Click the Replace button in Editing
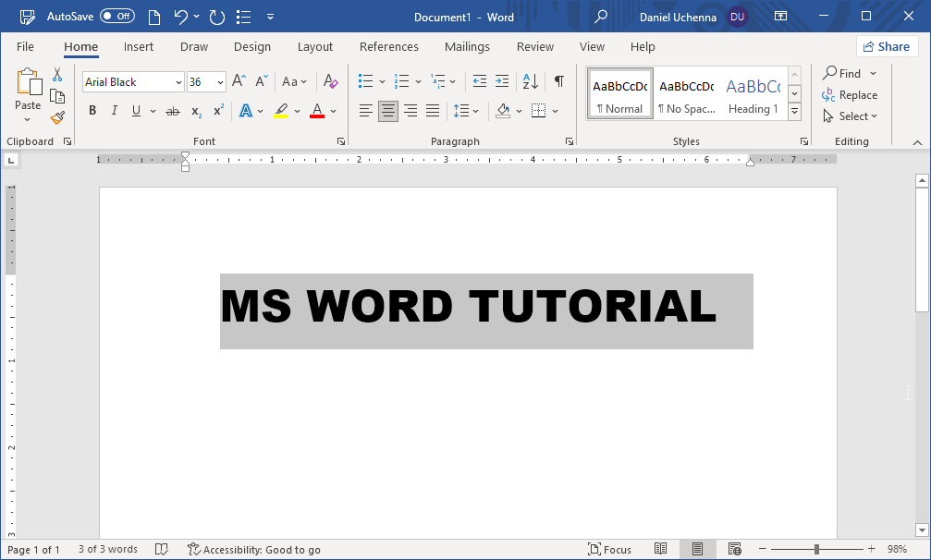This screenshot has width=931, height=560. click(850, 95)
